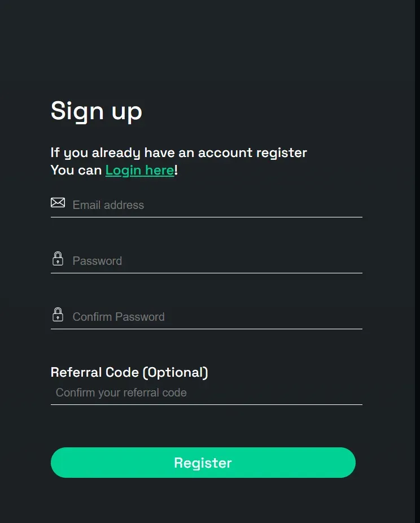Click the word "Register" on the green button
This screenshot has height=523, width=420.
203,463
